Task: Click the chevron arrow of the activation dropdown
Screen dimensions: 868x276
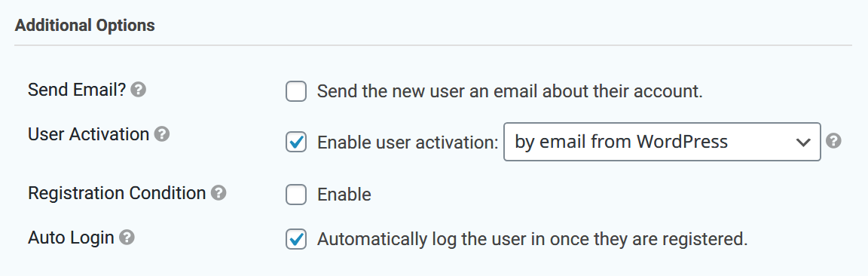Action: point(802,143)
